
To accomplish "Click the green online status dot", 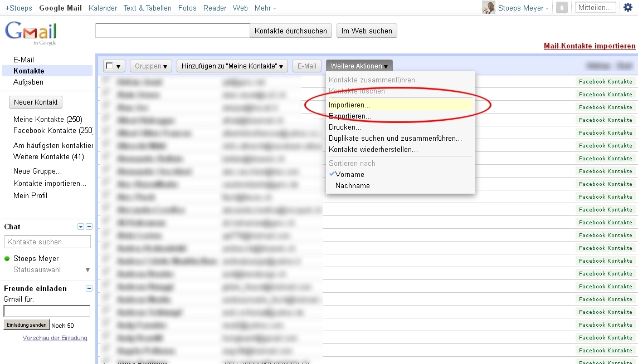I will pyautogui.click(x=7, y=259).
